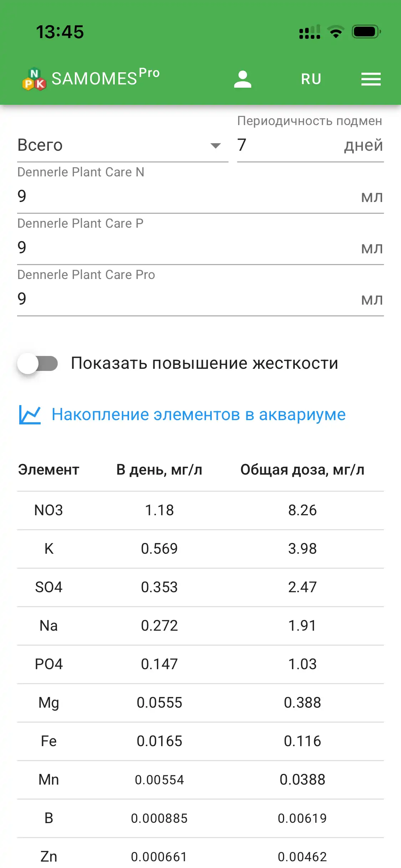
Task: Tap the battery indicator icon
Action: [x=366, y=32]
